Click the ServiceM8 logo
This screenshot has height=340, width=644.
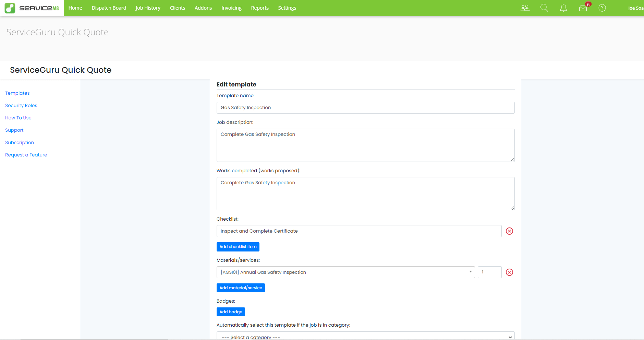pyautogui.click(x=32, y=8)
